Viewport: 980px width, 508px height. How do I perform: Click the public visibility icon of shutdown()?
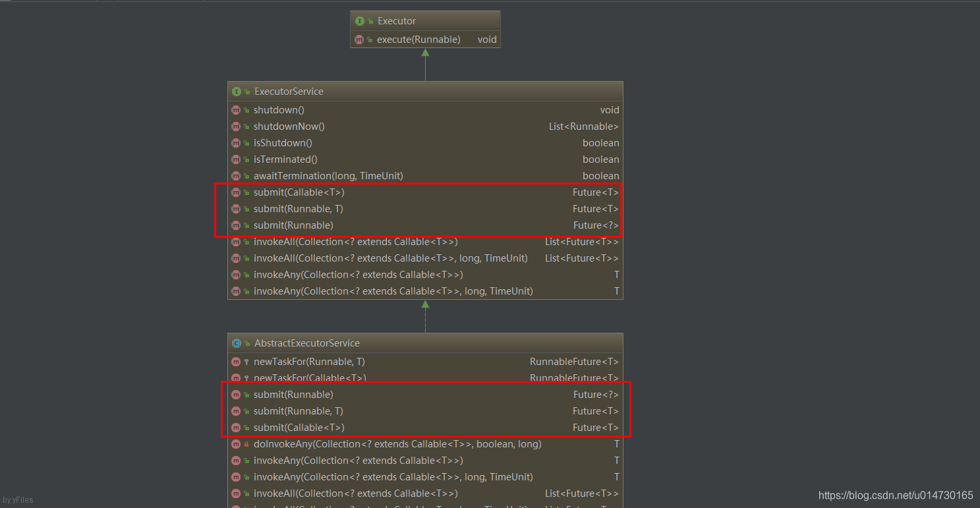point(246,110)
